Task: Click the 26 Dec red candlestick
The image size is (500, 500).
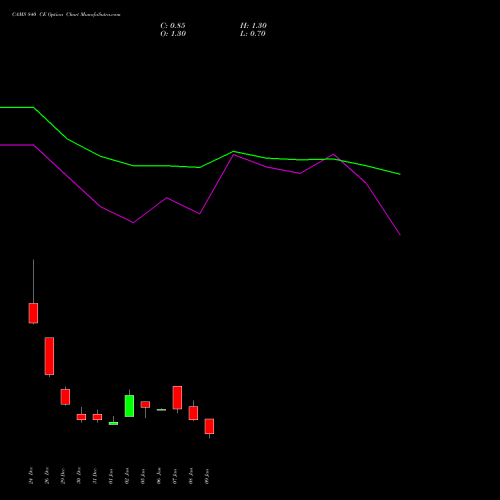Action: 49,356
